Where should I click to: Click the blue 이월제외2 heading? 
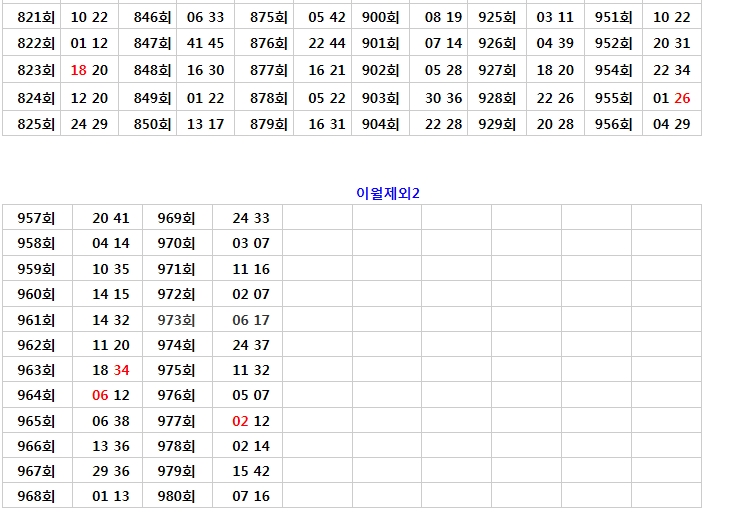tap(388, 193)
